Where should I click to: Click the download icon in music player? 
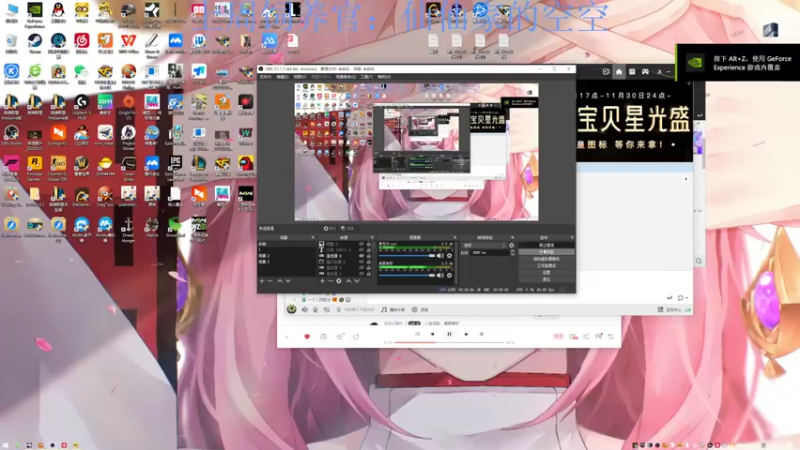pyautogui.click(x=340, y=337)
